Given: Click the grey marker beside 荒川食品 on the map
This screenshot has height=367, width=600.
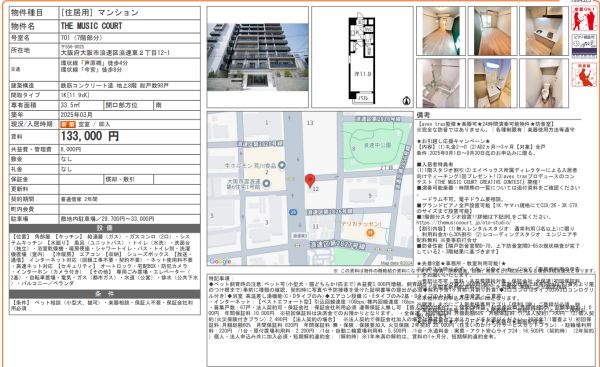Looking at the screenshot, I should (282, 165).
